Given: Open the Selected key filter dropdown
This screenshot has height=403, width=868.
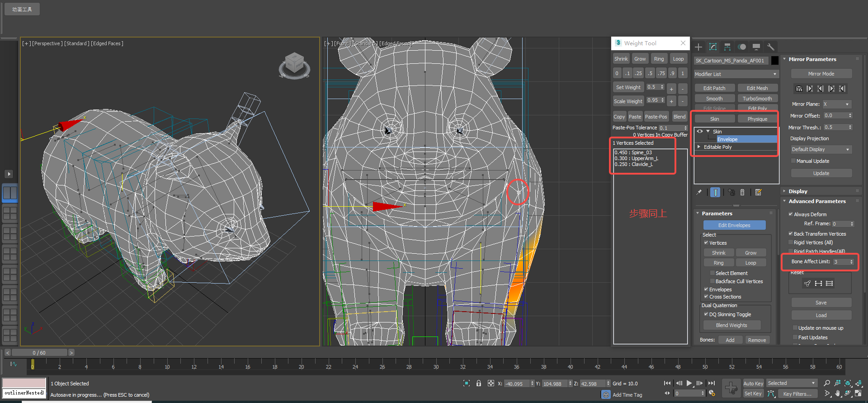Looking at the screenshot, I should 792,383.
